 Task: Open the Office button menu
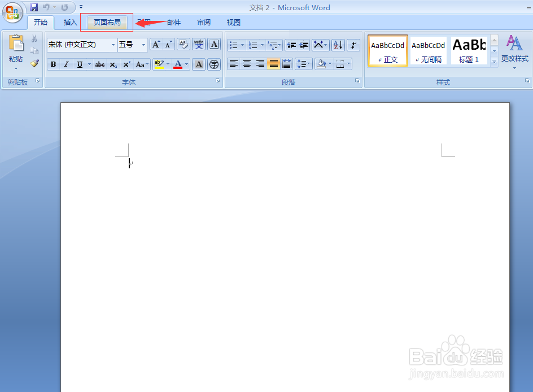tap(12, 12)
